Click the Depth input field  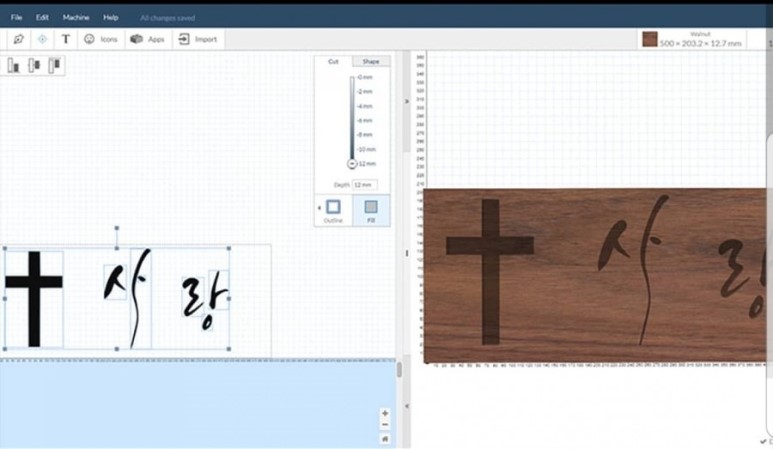coord(365,185)
